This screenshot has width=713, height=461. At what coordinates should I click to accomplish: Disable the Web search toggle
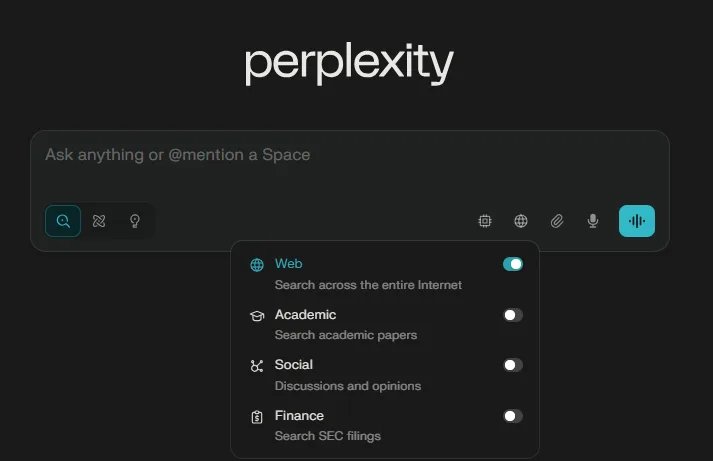pos(512,264)
